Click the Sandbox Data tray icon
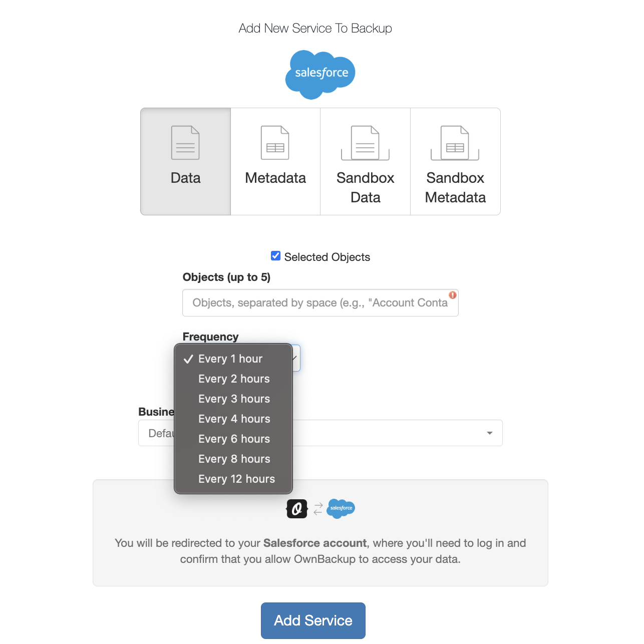 tap(366, 143)
